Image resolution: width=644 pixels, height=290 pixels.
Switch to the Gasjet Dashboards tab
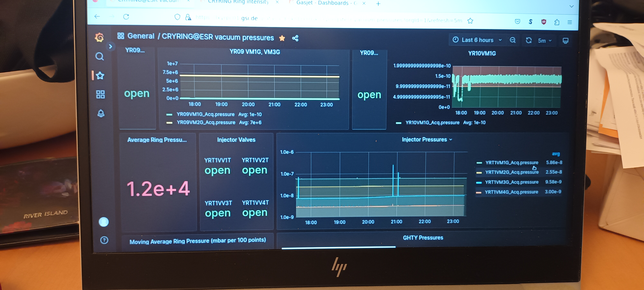[x=326, y=3]
